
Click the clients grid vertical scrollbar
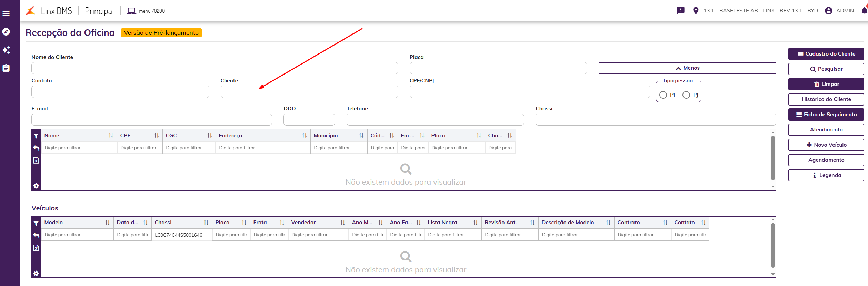[x=773, y=158]
